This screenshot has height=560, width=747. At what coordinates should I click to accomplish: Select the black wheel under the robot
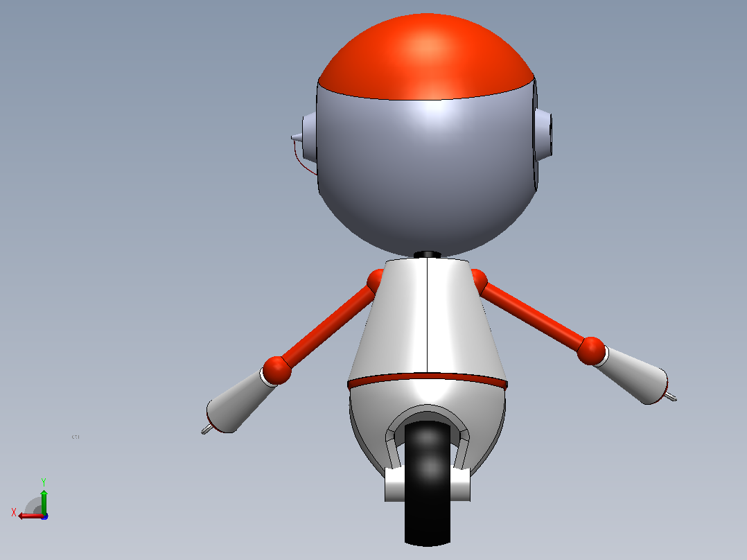pos(428,484)
